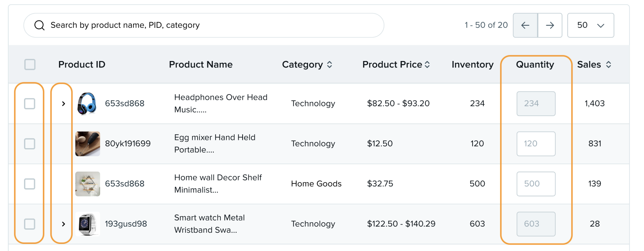Open the rows-per-page dropdown showing 50
This screenshot has height=251, width=644.
[x=591, y=25]
